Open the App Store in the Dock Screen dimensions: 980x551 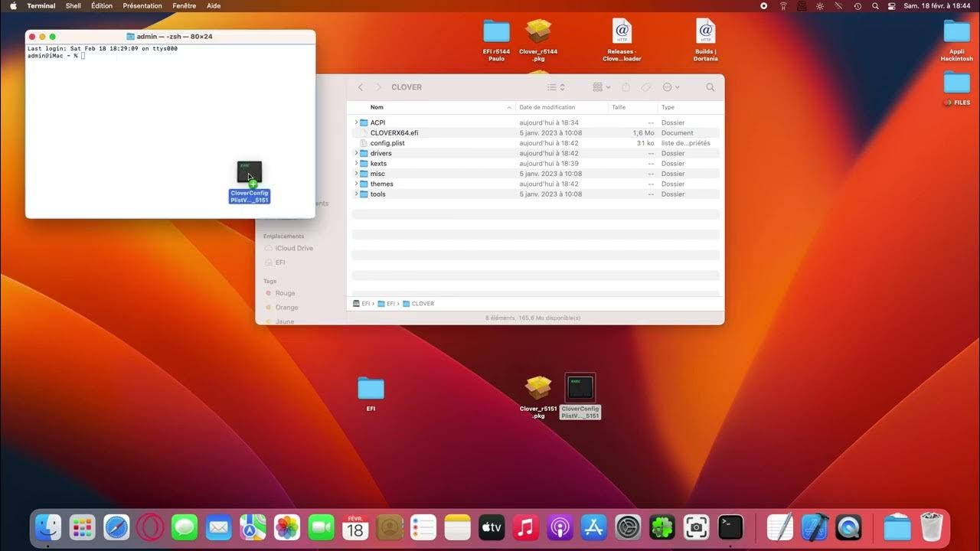(593, 527)
